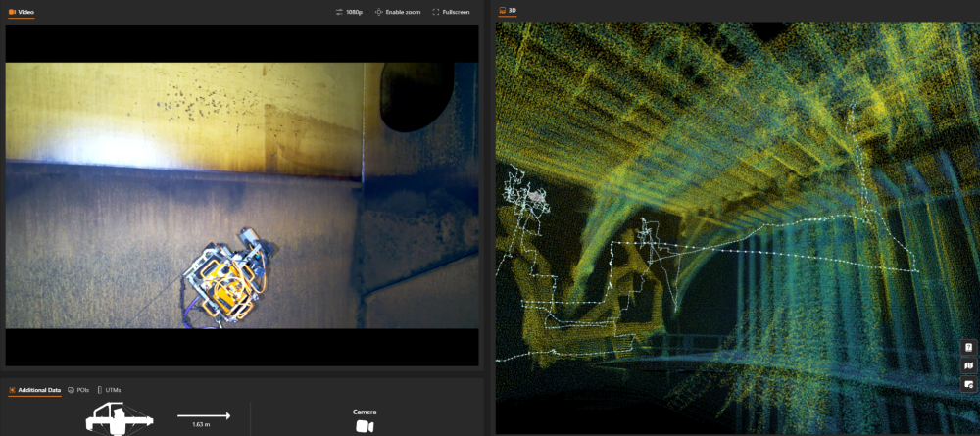980x436 pixels.
Task: Select the Video tab
Action: tap(22, 12)
